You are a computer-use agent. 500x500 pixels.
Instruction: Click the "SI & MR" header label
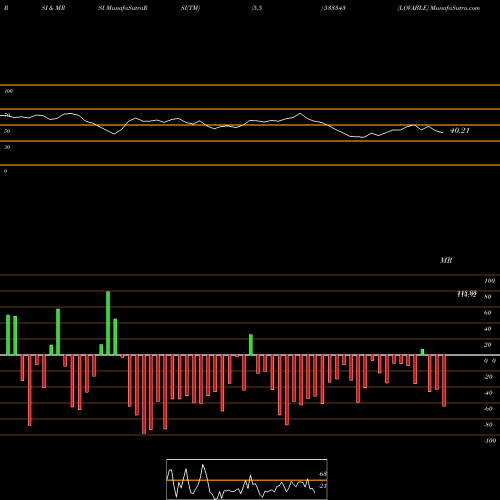pos(53,8)
